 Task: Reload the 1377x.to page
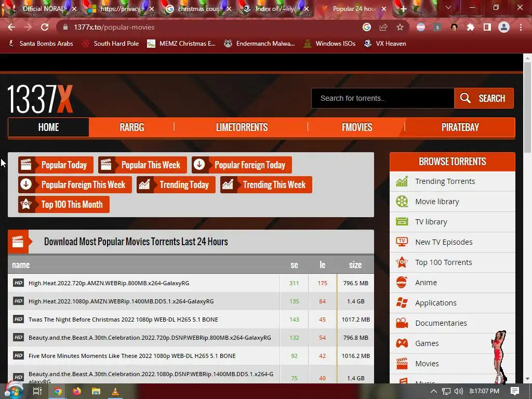coord(45,27)
